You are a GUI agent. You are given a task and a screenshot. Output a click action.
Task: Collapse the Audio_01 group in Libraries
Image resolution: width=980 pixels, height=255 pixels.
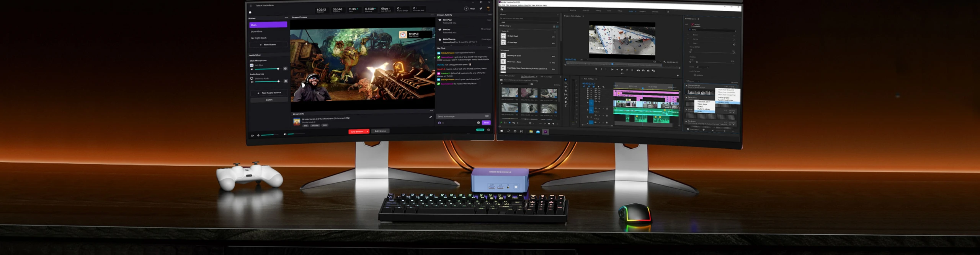(501, 31)
